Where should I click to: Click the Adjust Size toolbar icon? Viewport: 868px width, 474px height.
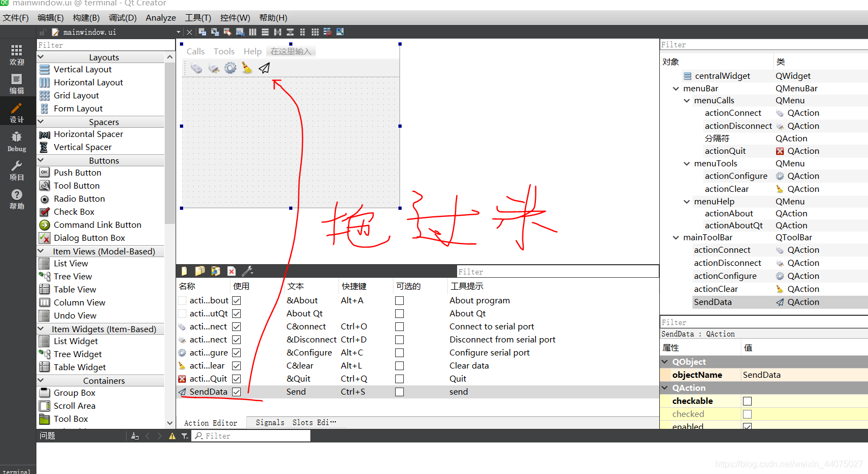pyautogui.click(x=340, y=32)
